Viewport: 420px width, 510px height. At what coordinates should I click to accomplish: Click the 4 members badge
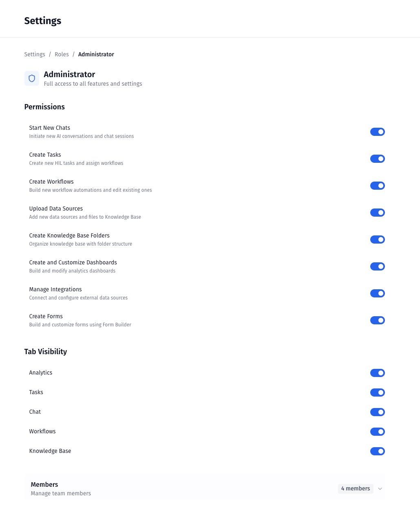tap(356, 489)
